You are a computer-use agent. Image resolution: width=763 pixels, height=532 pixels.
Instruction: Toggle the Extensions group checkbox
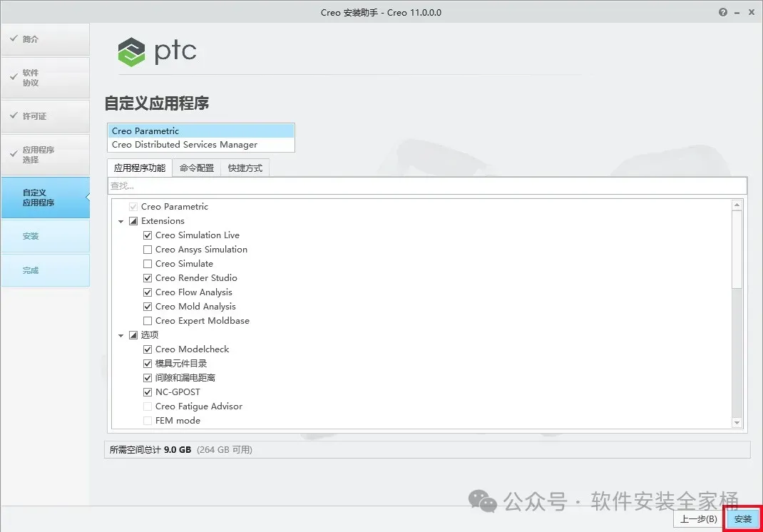coord(133,221)
